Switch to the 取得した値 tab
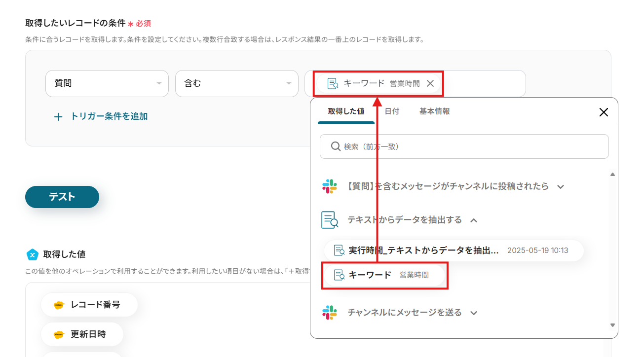This screenshot has height=357, width=644. click(x=346, y=111)
